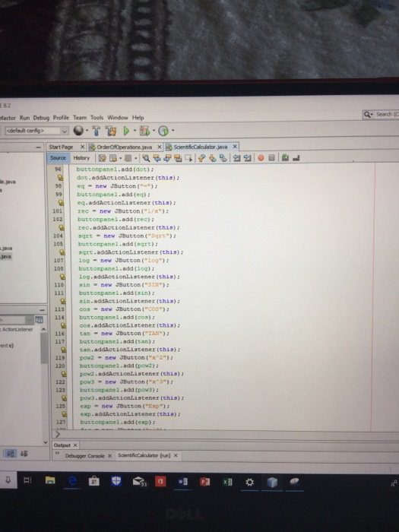Click in the Search box
399x532 pixels.
point(382,114)
